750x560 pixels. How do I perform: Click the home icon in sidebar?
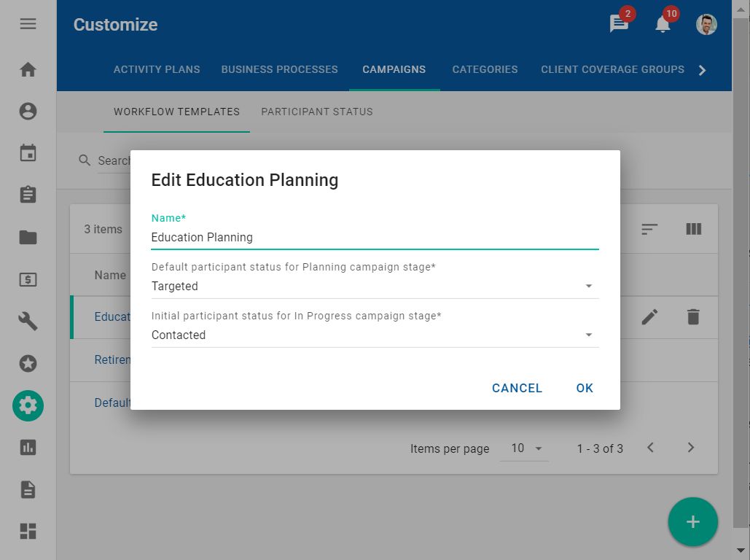tap(28, 70)
